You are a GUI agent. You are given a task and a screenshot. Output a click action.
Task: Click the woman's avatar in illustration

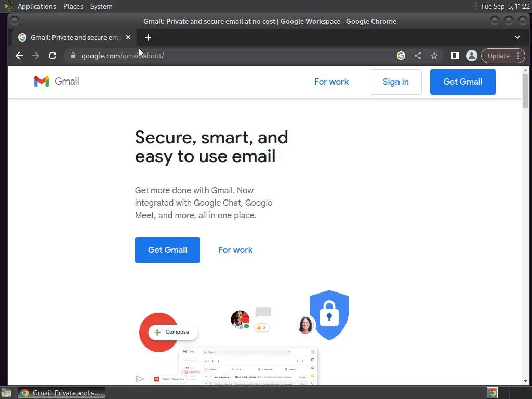305,324
